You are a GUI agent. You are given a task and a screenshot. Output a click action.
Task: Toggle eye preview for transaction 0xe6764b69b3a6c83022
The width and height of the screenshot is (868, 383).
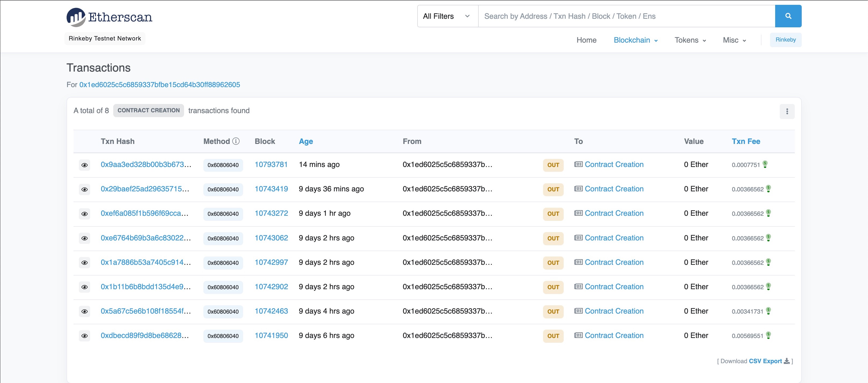click(85, 238)
